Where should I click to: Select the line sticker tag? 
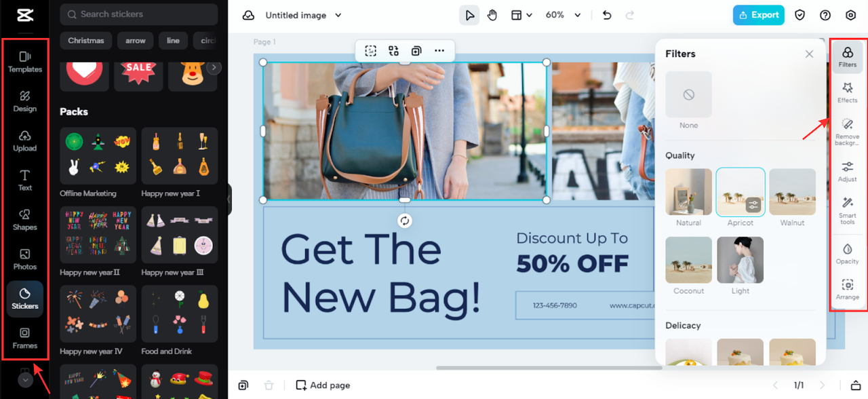tap(174, 41)
